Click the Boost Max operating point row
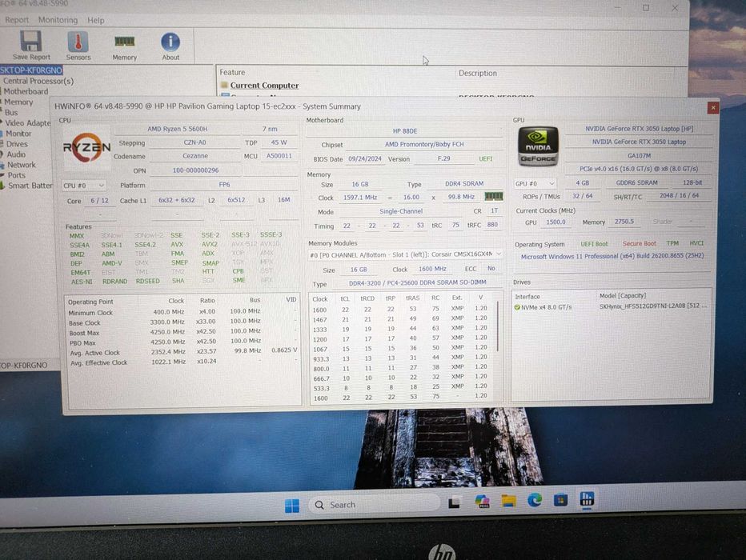The height and width of the screenshot is (560, 746). pyautogui.click(x=183, y=332)
